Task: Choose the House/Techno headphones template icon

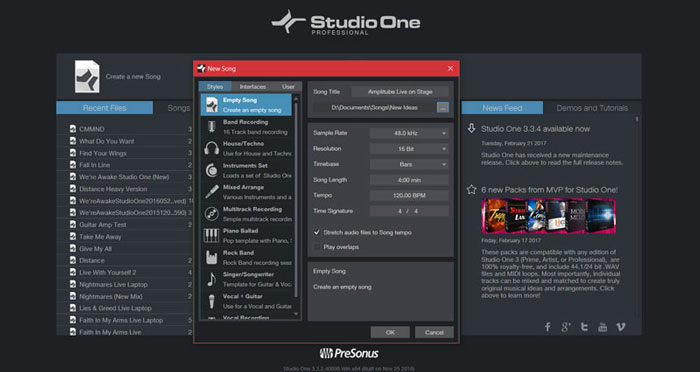Action: coord(211,148)
